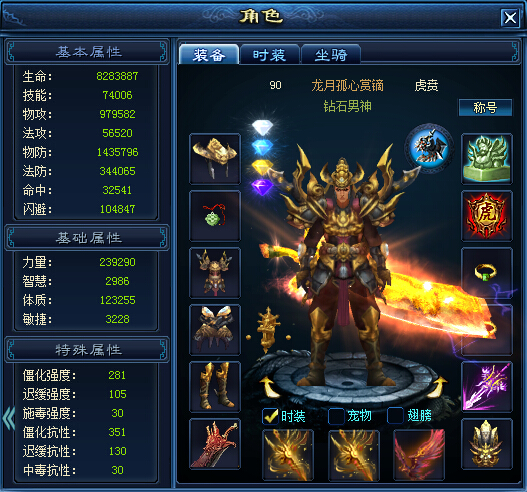Select the red clawed gauntlet slot
Viewport: 527px width, 492px height.
pos(215,444)
